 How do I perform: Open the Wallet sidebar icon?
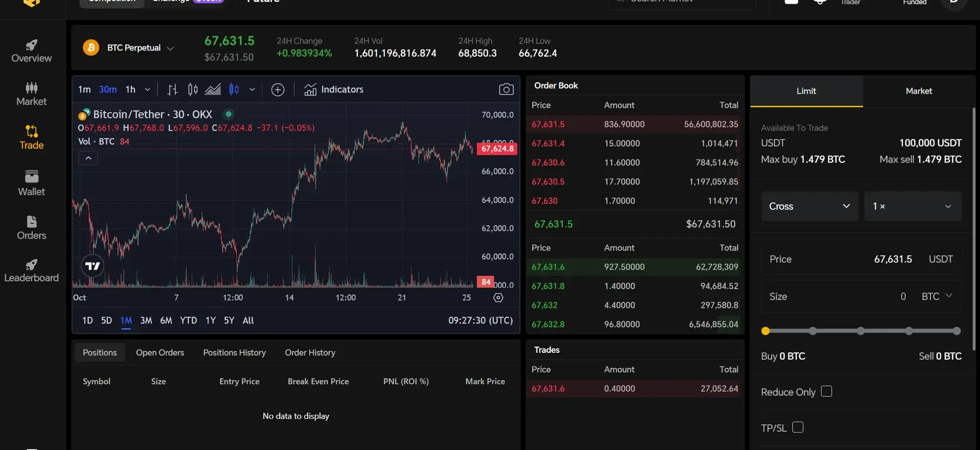point(31,183)
